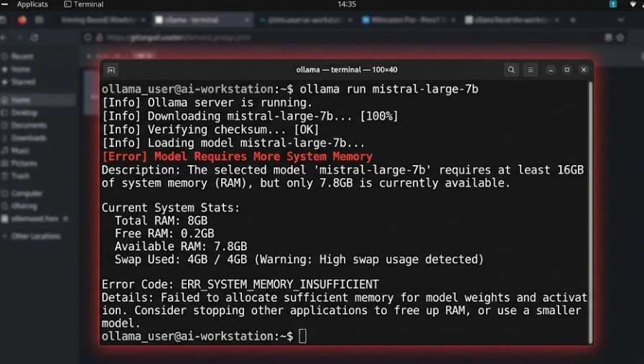Viewport: 644px width, 364px height.
Task: Click the teal user icon in system tray
Action: [x=613, y=4]
